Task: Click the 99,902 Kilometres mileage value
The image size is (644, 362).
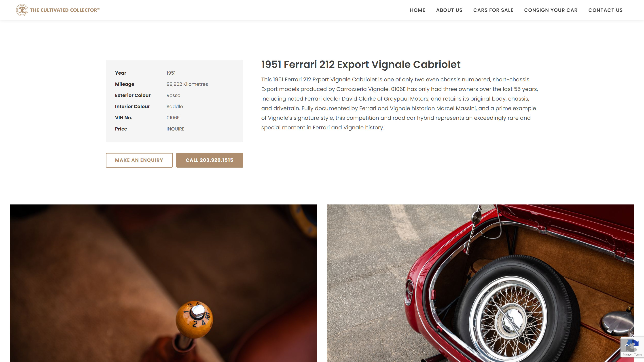Action: [187, 84]
